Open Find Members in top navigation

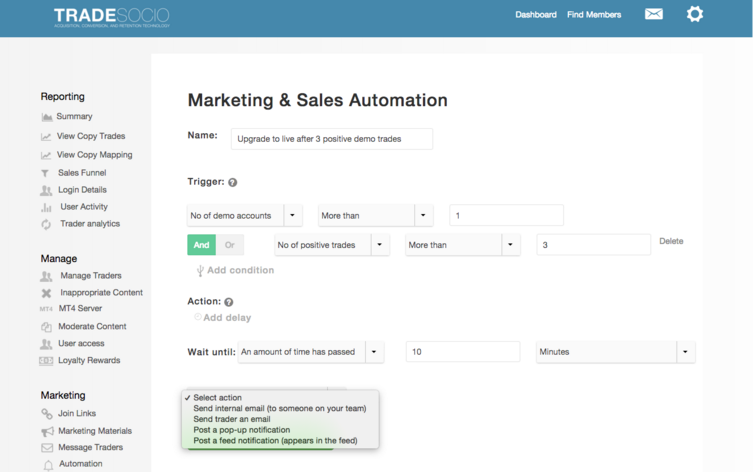tap(594, 15)
